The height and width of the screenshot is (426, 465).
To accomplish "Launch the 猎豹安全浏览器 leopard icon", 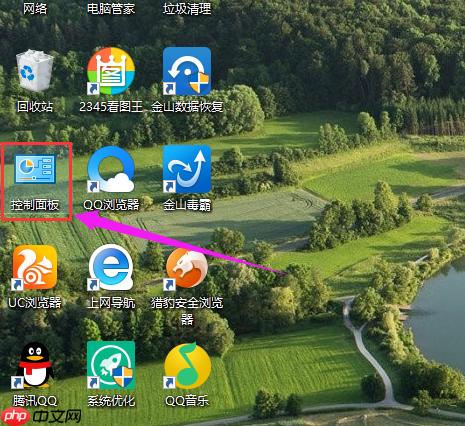I will click(187, 268).
